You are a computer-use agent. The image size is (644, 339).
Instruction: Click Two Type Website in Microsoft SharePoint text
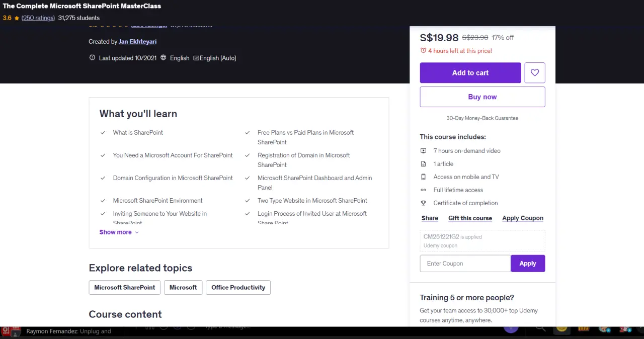coord(312,201)
